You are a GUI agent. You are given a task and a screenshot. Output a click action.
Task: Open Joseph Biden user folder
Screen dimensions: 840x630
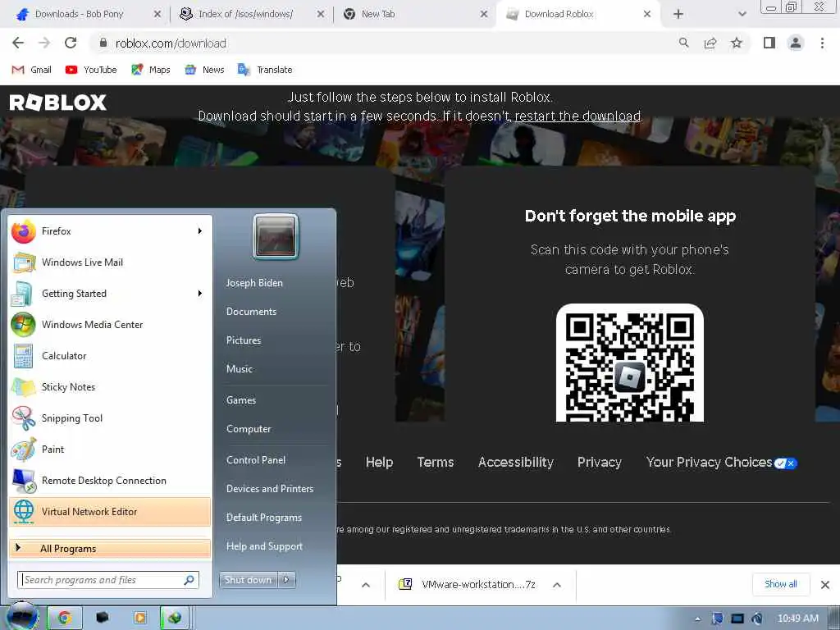pyautogui.click(x=254, y=282)
